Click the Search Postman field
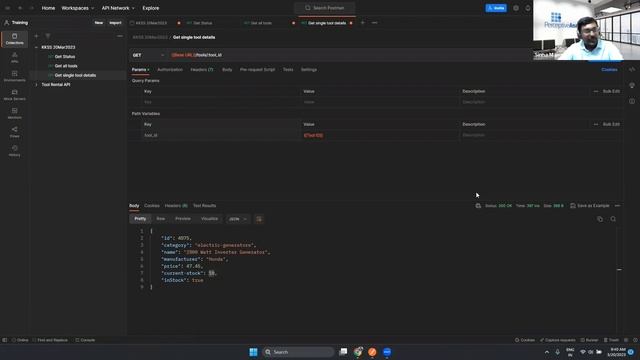Viewport: 640px width, 360px height. pos(325,8)
